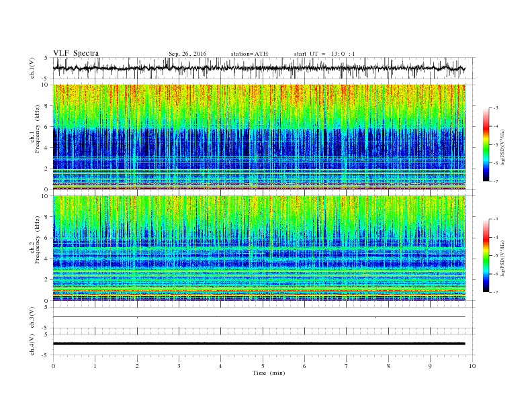Image resolution: width=532 pixels, height=411 pixels.
Task: Click the "-7" tick on ch.2 colorbar
Action: (496, 292)
